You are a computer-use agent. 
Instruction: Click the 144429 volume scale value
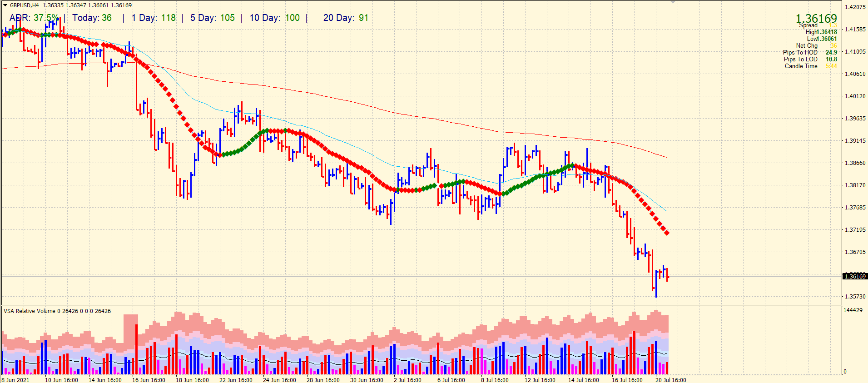click(853, 310)
